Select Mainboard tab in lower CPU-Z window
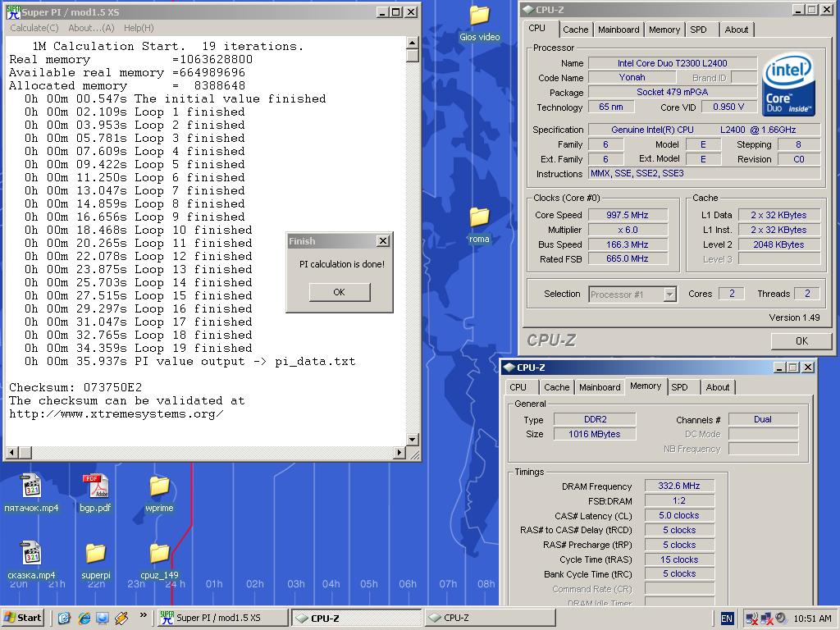 (600, 387)
